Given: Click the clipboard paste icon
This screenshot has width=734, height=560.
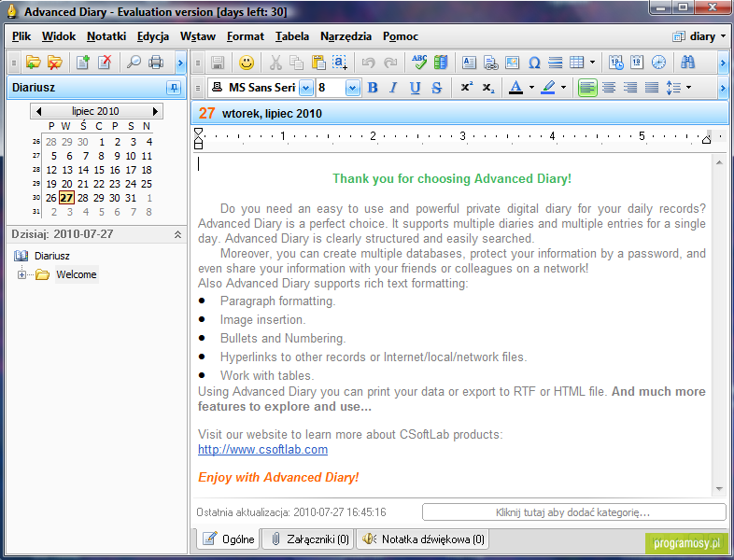Looking at the screenshot, I should tap(318, 63).
